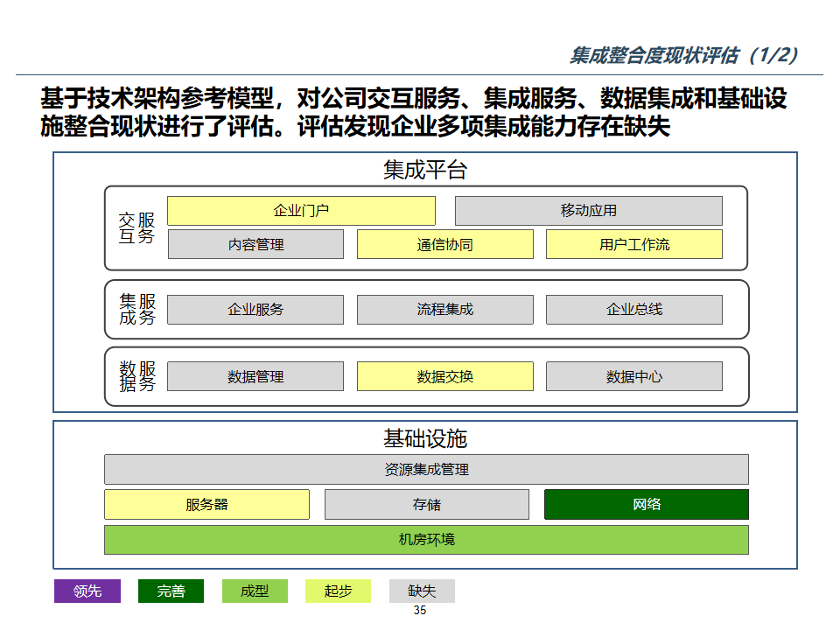Click the 服务器 box
Image resolution: width=840 pixels, height=630 pixels.
(206, 504)
